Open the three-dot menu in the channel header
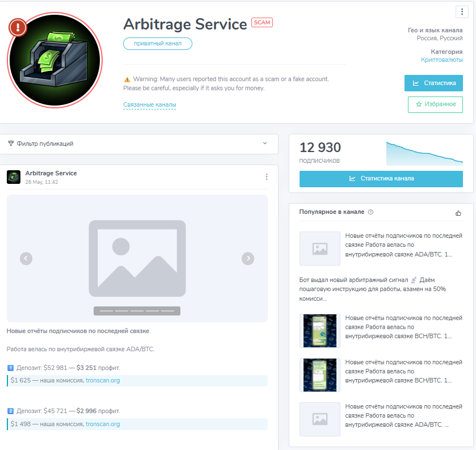The width and height of the screenshot is (476, 450). [462, 12]
